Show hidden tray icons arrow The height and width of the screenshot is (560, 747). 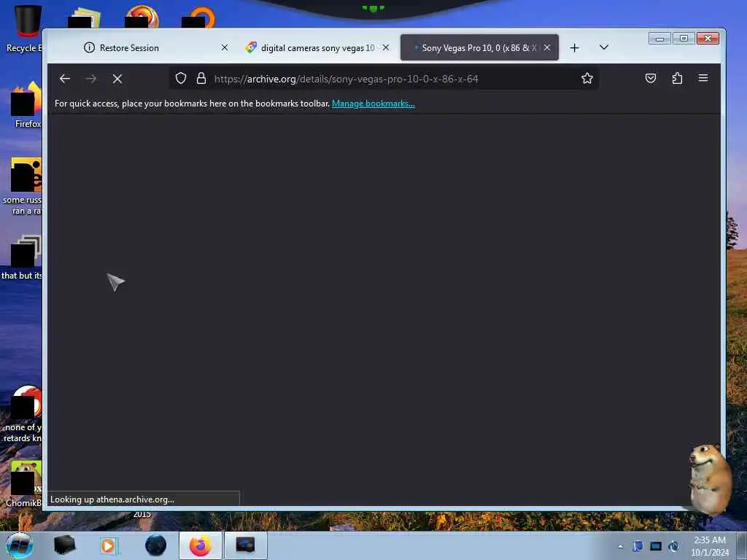(x=620, y=547)
